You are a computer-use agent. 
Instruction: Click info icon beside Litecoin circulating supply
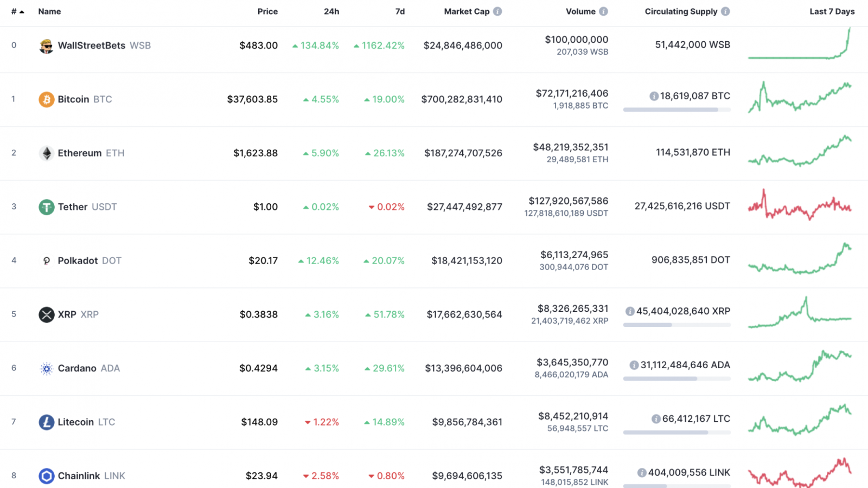(x=656, y=419)
